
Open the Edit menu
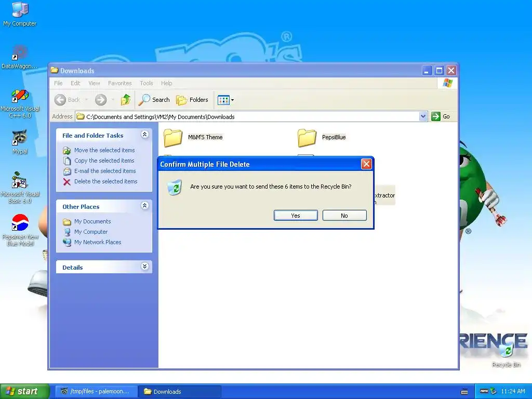pyautogui.click(x=75, y=83)
